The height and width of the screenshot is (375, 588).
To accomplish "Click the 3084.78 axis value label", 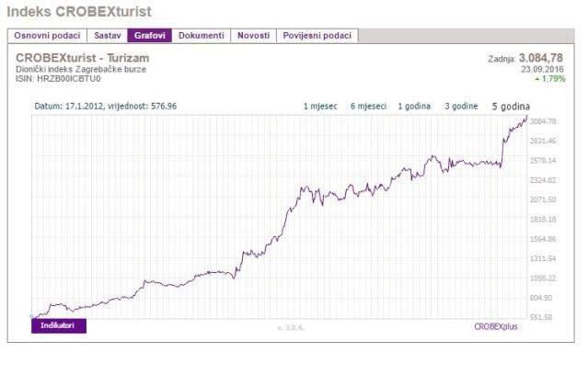I will coord(543,121).
